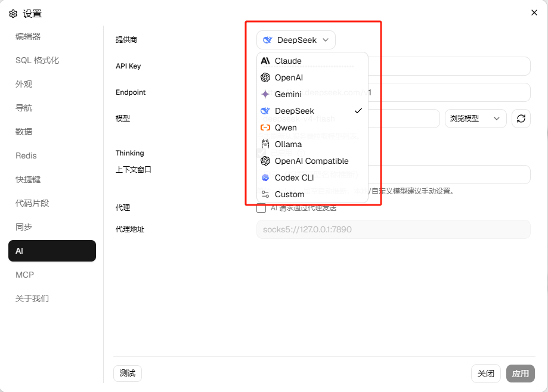The height and width of the screenshot is (392, 548).
Task: Choose the OpenAI logo entry
Action: [265, 77]
